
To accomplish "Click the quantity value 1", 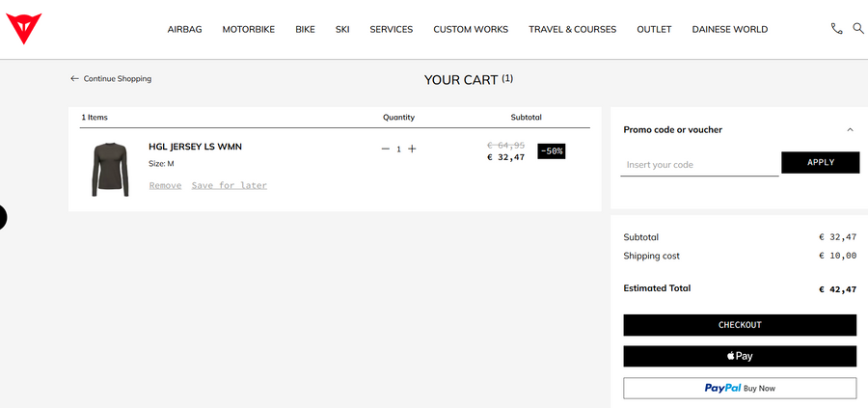I will pos(398,149).
